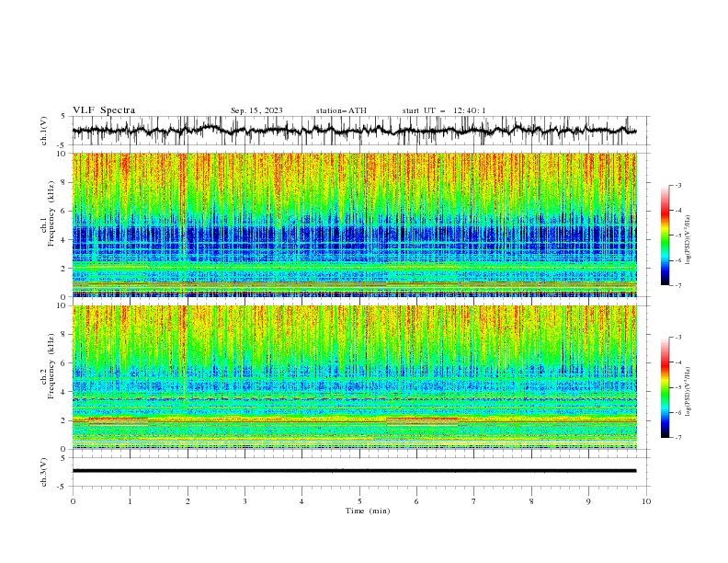Select the ch.1 "Frequency (kHz)" axis label
This screenshot has height=563, width=728.
tap(51, 213)
